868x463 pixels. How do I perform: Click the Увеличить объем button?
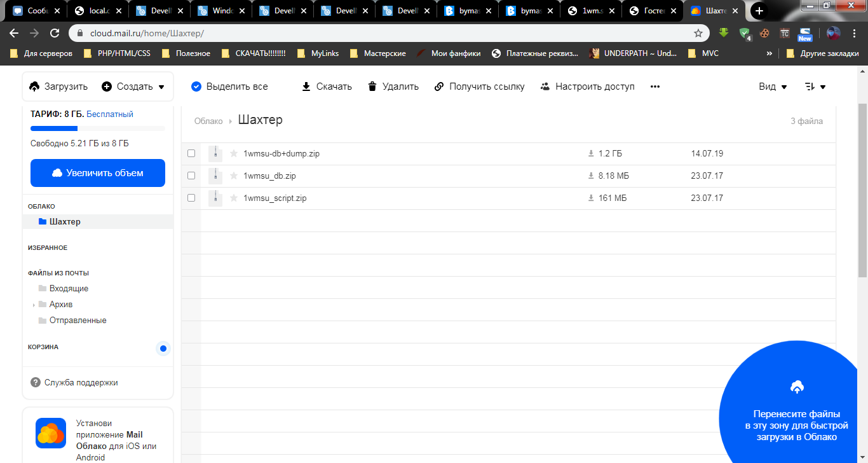pyautogui.click(x=98, y=173)
